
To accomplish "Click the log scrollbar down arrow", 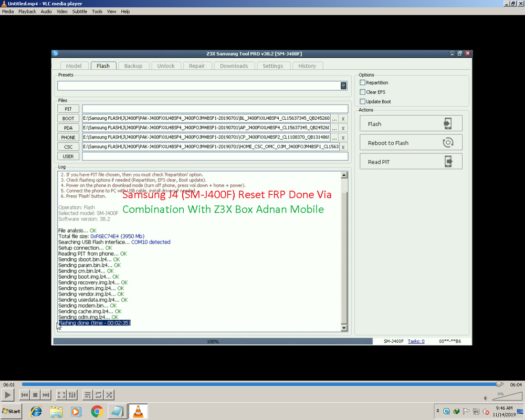I will (x=344, y=328).
